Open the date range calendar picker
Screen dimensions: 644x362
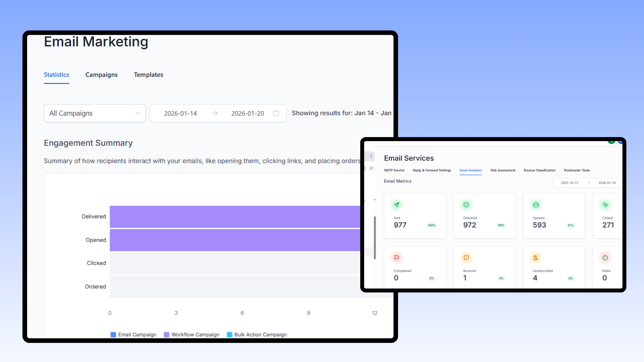[276, 113]
